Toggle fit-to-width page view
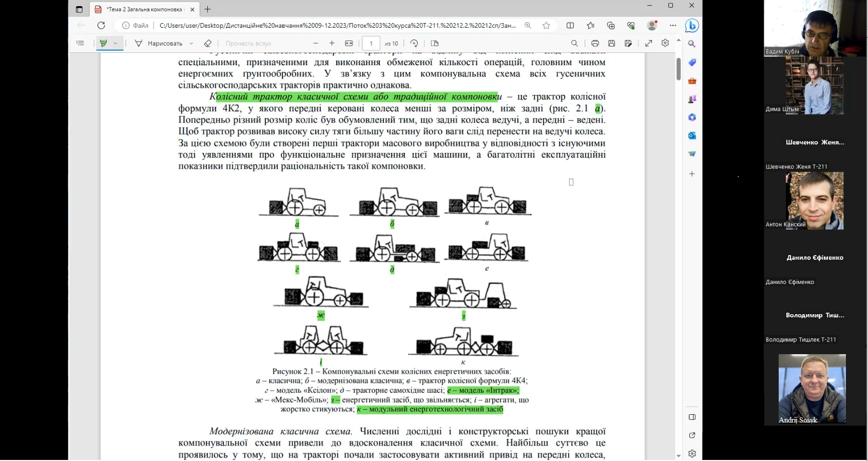The image size is (868, 461). coord(349,44)
